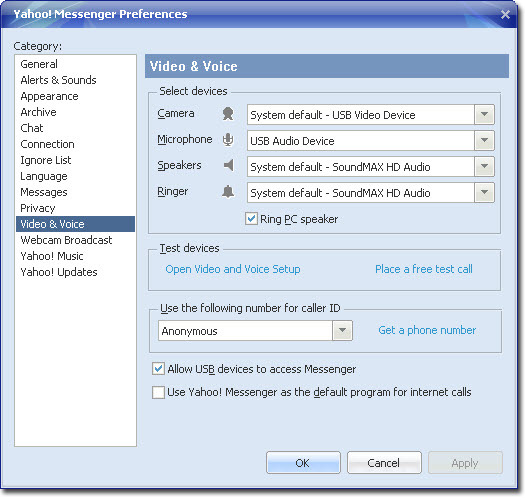525x500 pixels.
Task: Select the Chat category
Action: pos(75,128)
